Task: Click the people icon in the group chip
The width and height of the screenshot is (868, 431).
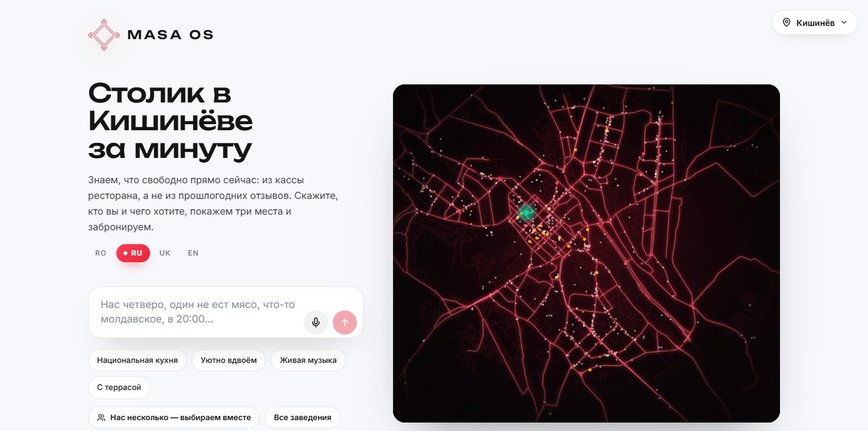Action: 102,417
